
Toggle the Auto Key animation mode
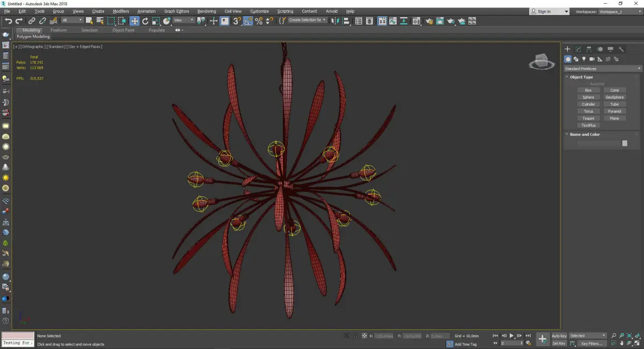(x=559, y=336)
